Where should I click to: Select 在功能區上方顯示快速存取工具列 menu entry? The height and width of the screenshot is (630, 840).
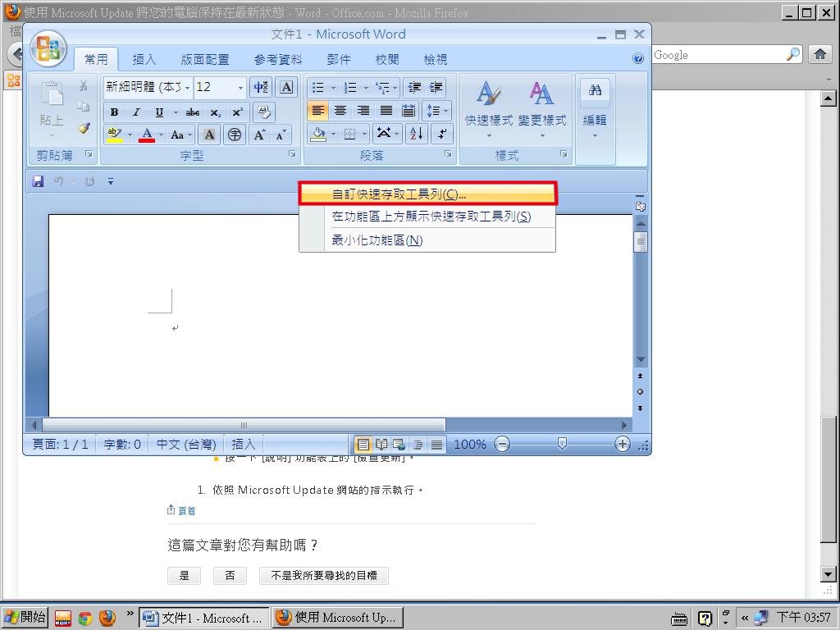click(x=427, y=217)
